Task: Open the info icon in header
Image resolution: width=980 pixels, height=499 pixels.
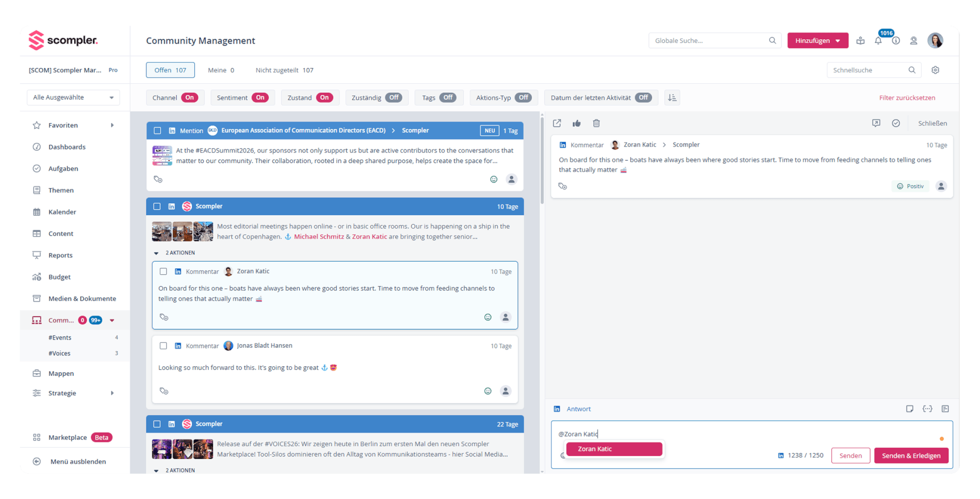Action: click(896, 41)
